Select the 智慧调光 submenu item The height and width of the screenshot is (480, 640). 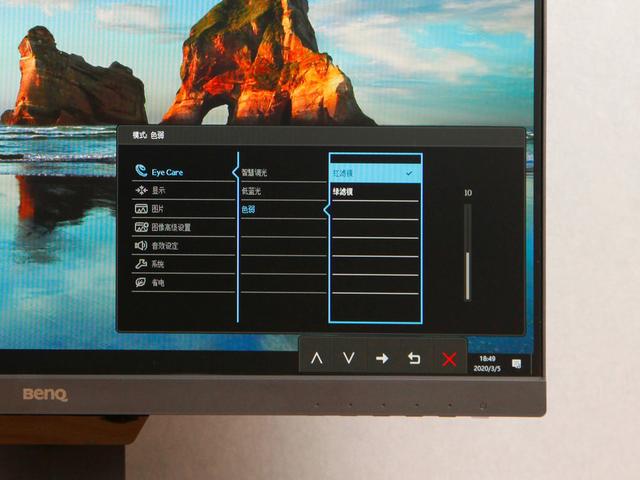coord(254,173)
